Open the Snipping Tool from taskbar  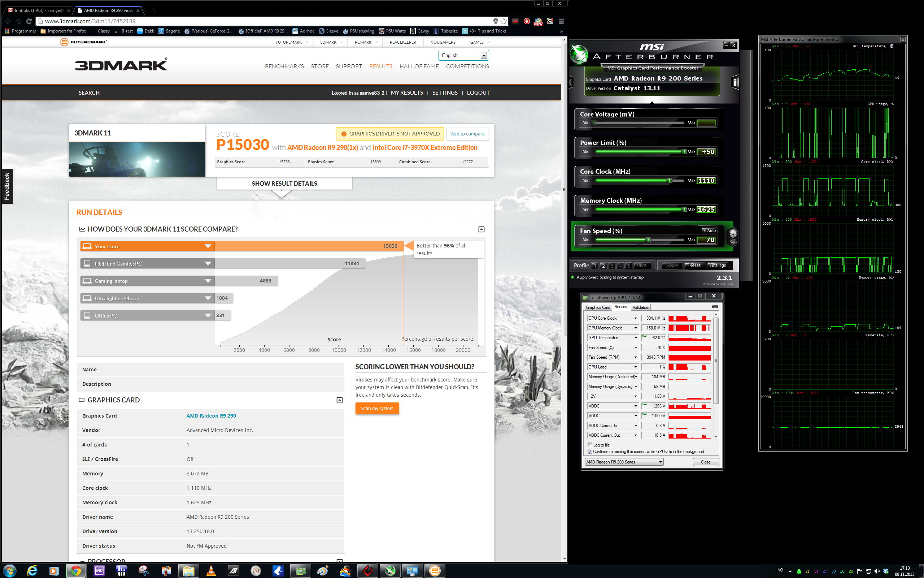[x=144, y=571]
